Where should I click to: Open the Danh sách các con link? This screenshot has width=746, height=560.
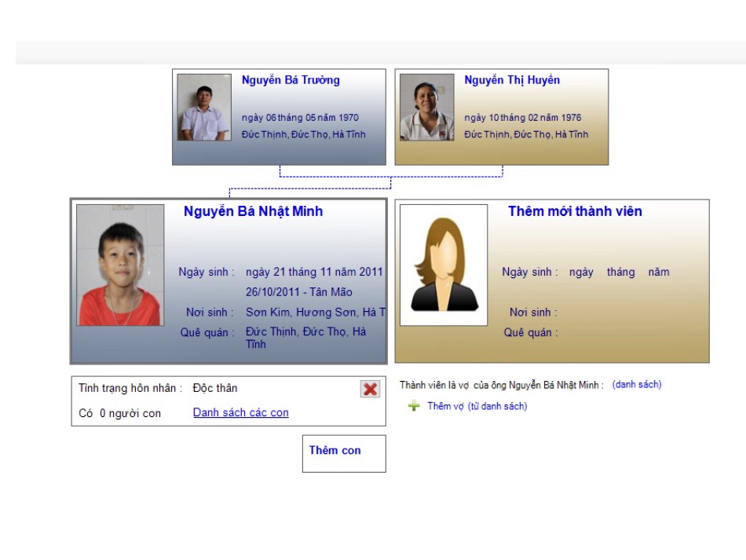coord(241,412)
